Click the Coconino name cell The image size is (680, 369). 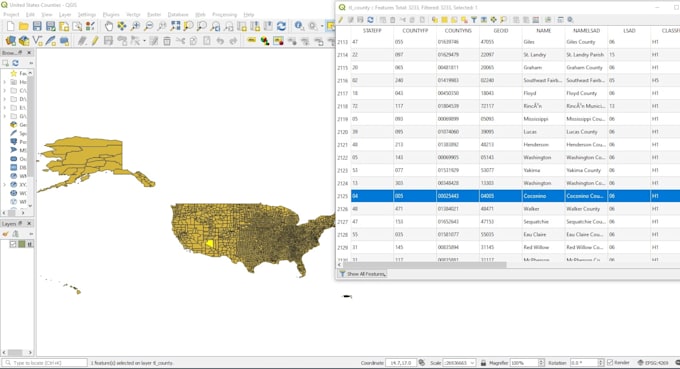(x=543, y=196)
